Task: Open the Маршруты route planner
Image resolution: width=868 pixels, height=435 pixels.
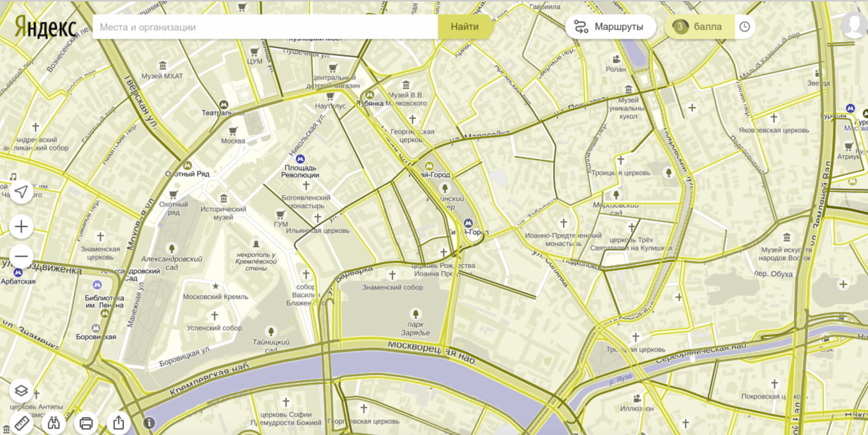Action: (611, 27)
